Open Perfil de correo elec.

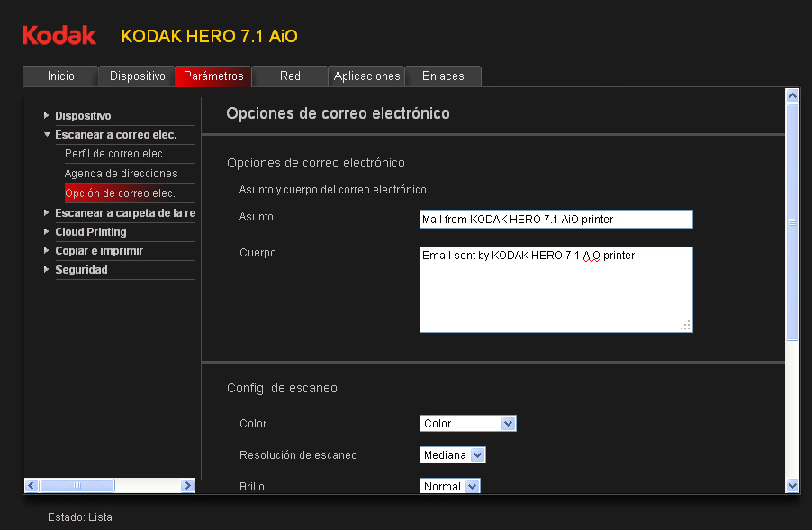115,154
